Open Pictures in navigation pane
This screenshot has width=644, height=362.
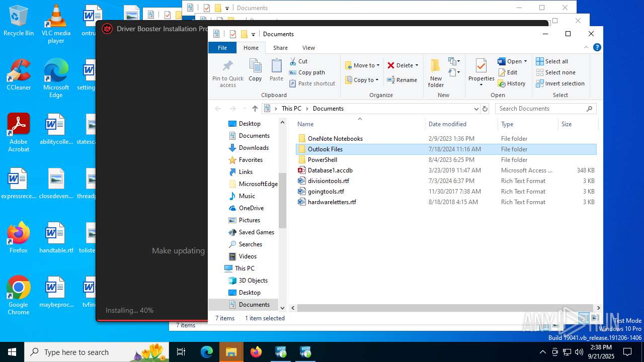coord(249,220)
